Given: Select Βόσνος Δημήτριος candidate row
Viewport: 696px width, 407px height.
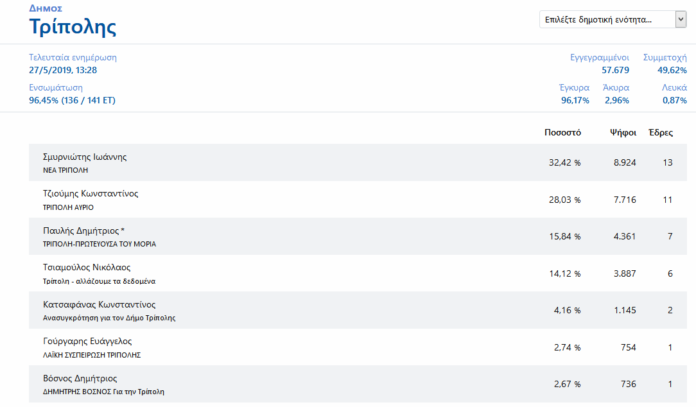Looking at the screenshot, I should (x=80, y=378).
